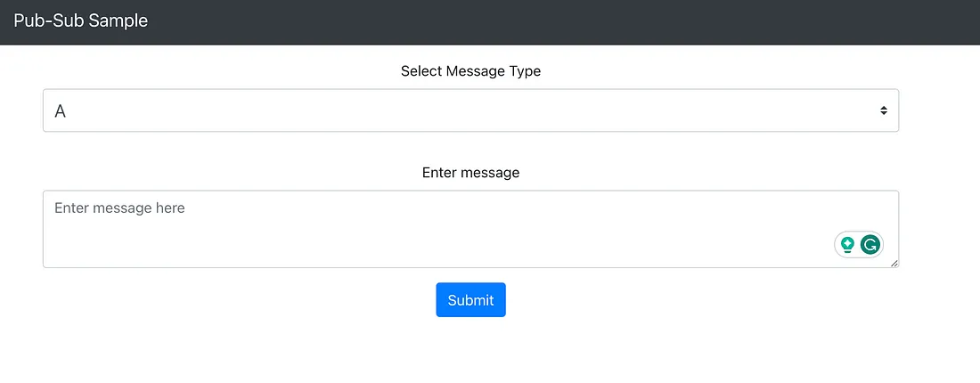Viewport: 980px width, 383px height.
Task: Open the green Grammarly G icon
Action: [870, 244]
